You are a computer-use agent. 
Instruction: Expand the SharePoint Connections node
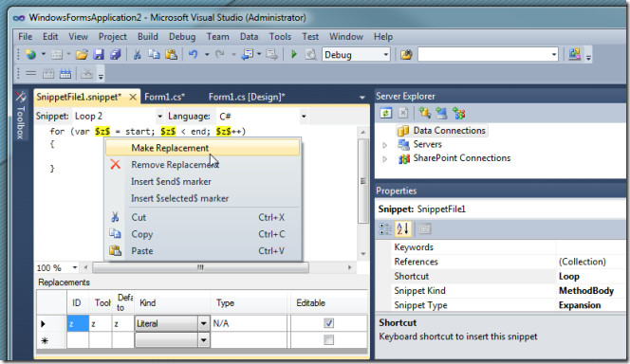[x=384, y=159]
